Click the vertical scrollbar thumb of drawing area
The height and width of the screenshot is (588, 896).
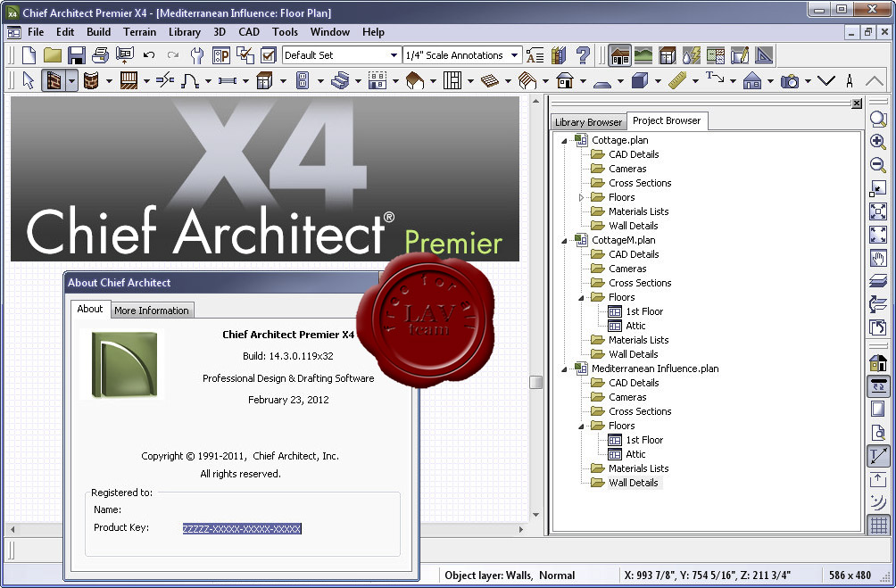(535, 382)
